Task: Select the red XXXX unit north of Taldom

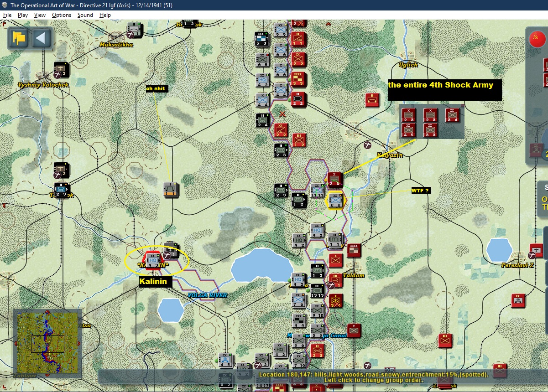Action: (x=354, y=250)
